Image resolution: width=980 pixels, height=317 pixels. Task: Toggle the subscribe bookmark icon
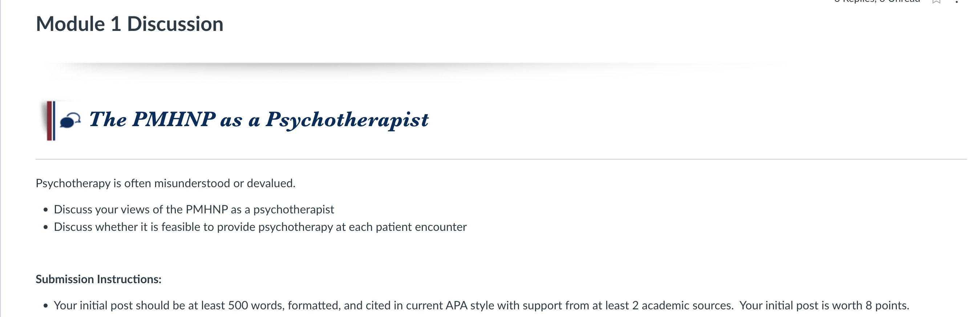[x=936, y=1]
